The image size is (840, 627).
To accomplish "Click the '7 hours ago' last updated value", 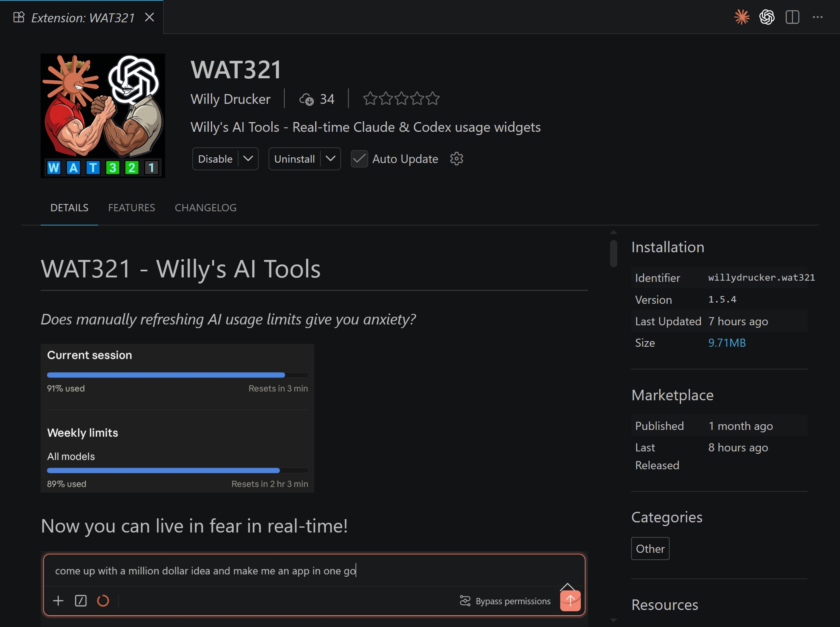I will [738, 321].
